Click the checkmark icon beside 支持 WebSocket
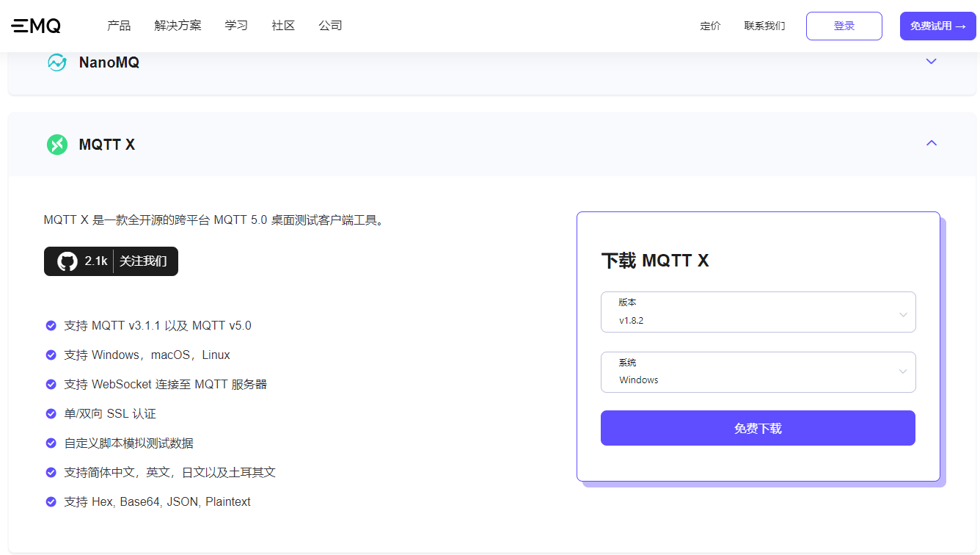980x555 pixels. [51, 385]
